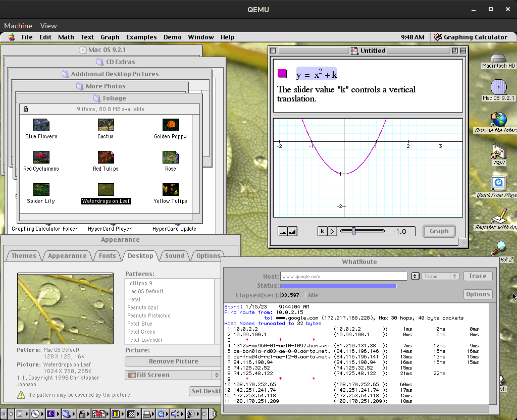The height and width of the screenshot is (420, 517).
Task: Select the Cactus picture icon
Action: (106, 125)
